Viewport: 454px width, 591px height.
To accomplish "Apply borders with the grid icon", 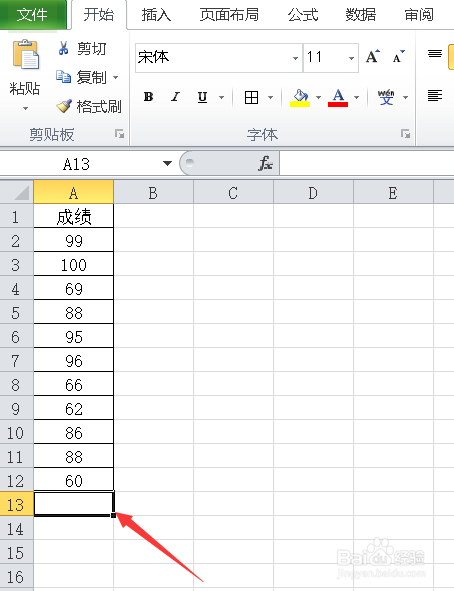I will (x=251, y=97).
